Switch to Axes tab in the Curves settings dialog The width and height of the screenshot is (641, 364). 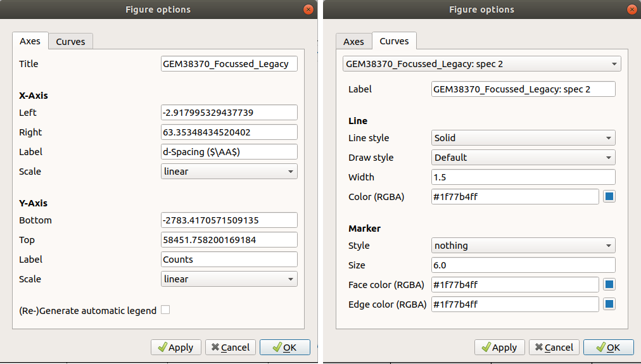coord(353,42)
